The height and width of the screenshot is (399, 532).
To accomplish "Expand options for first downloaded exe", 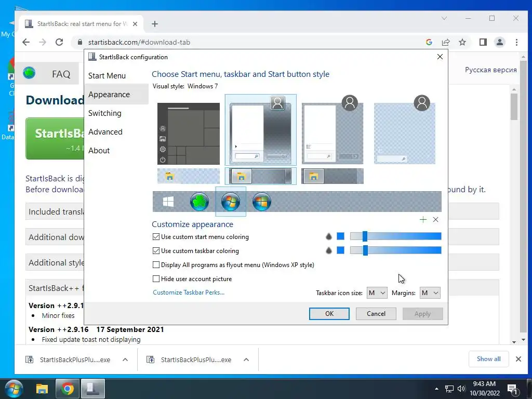I will coord(125,360).
